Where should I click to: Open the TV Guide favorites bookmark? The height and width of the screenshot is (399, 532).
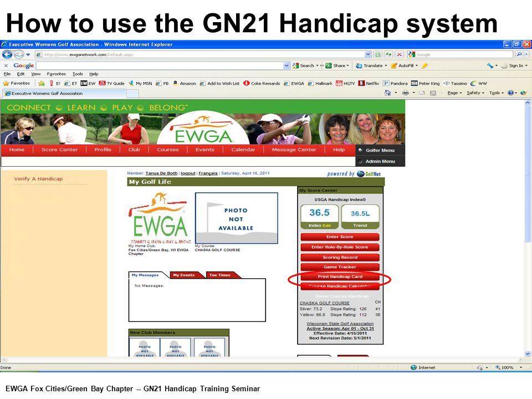(x=111, y=83)
